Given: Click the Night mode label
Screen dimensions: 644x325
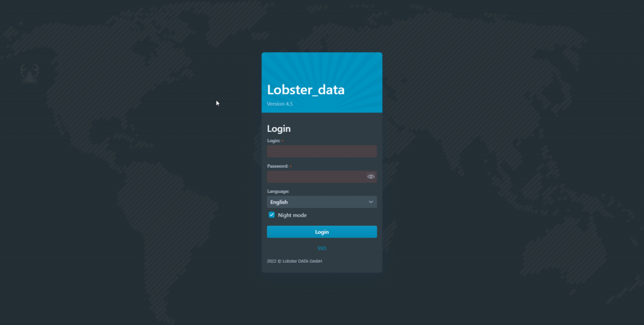Looking at the screenshot, I should 292,215.
